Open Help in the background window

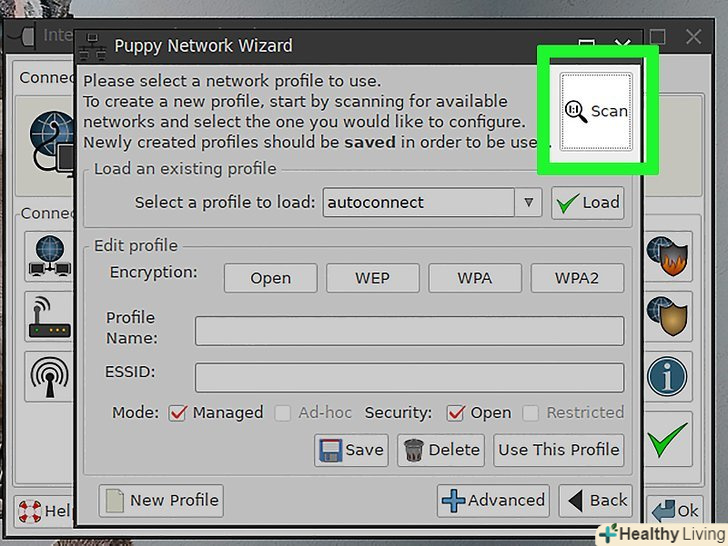(44, 511)
